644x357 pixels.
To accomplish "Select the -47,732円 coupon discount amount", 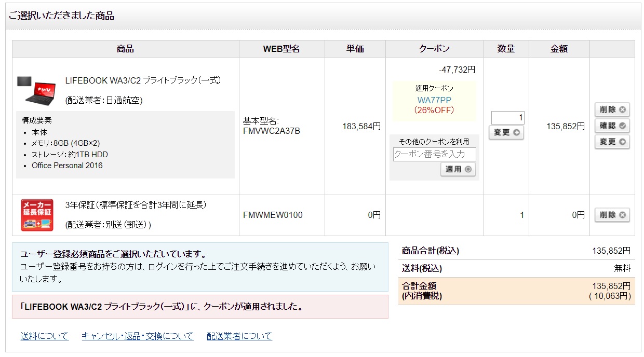I will point(457,69).
